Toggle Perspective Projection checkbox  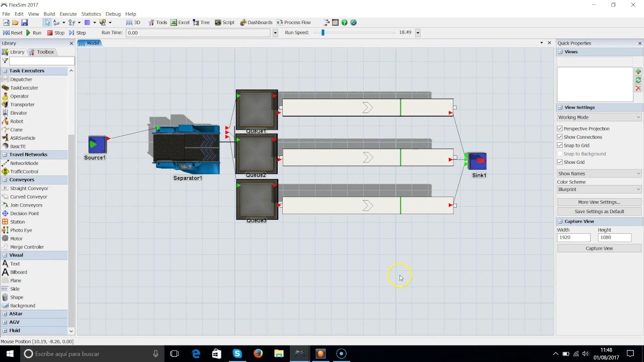(560, 129)
